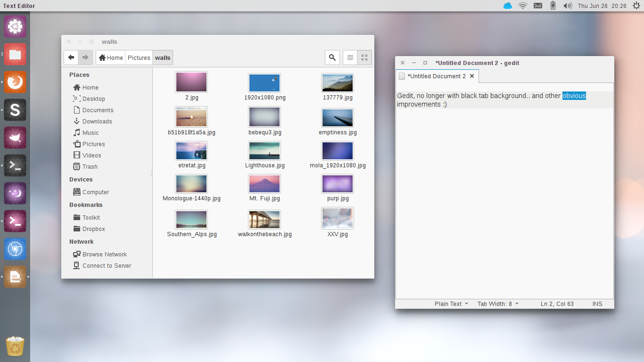The height and width of the screenshot is (362, 644).
Task: Select the bebequ3.jpg thumbnail
Action: [x=264, y=117]
